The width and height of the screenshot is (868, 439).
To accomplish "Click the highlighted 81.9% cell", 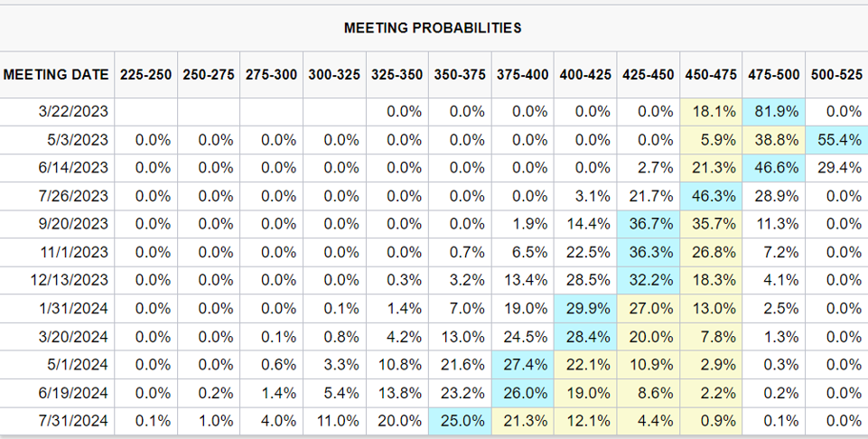I will (774, 112).
